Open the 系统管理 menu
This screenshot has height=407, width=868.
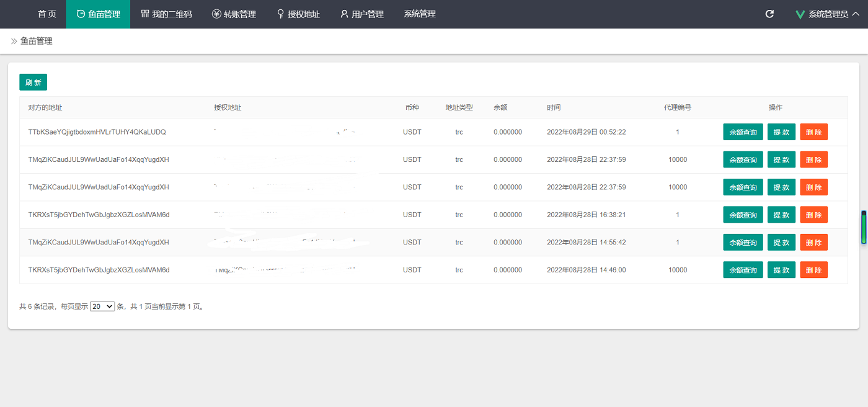click(420, 14)
